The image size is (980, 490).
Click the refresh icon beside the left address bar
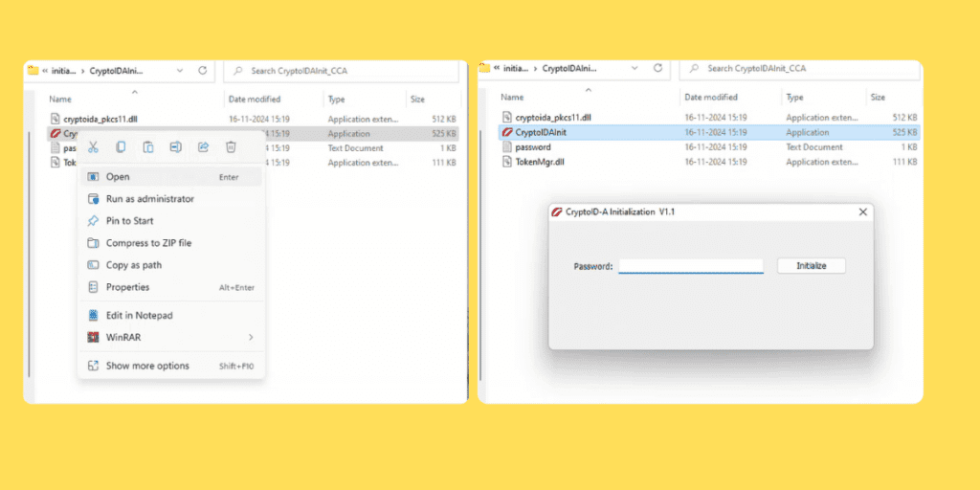(x=203, y=70)
